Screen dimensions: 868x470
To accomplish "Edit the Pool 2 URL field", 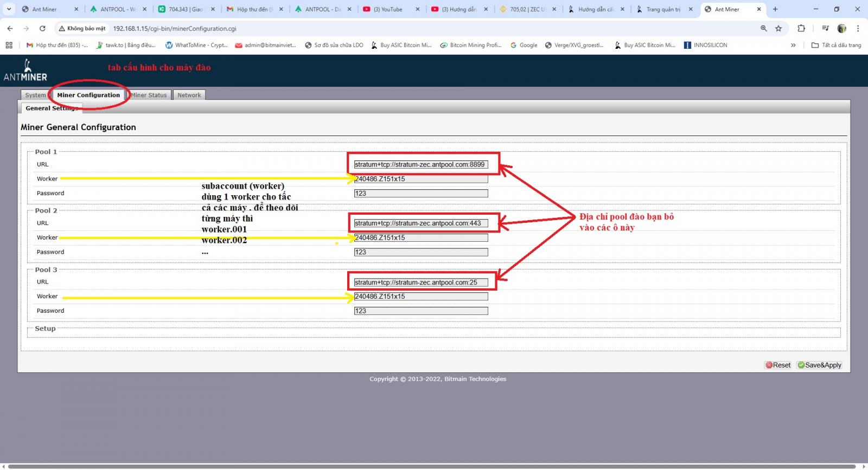I will (421, 223).
